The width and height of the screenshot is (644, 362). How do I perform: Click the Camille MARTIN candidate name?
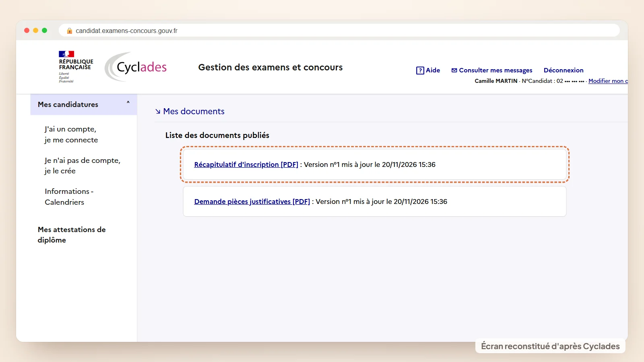click(496, 81)
